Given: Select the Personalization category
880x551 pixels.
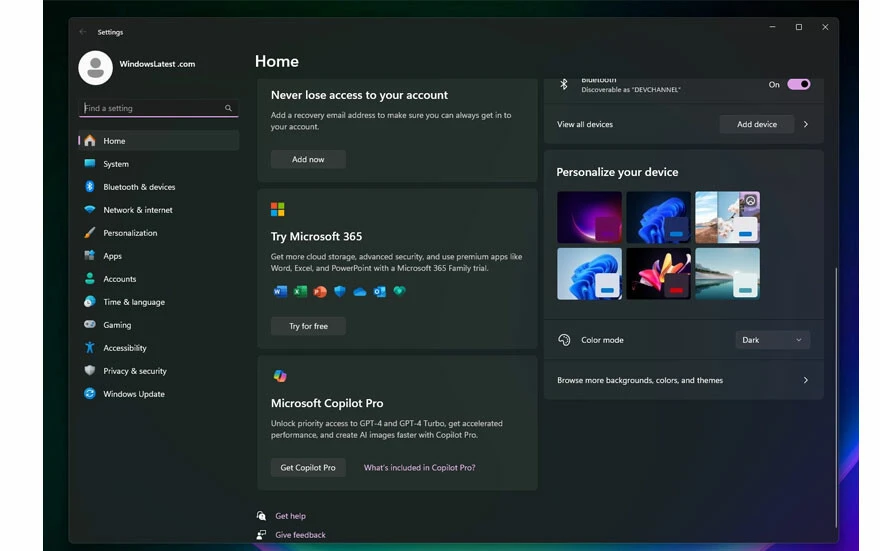Looking at the screenshot, I should pos(159,232).
